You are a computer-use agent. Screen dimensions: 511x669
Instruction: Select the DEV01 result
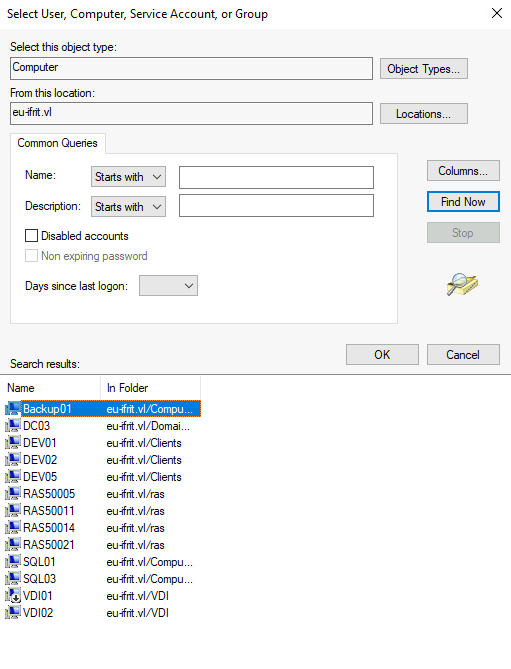click(x=40, y=443)
